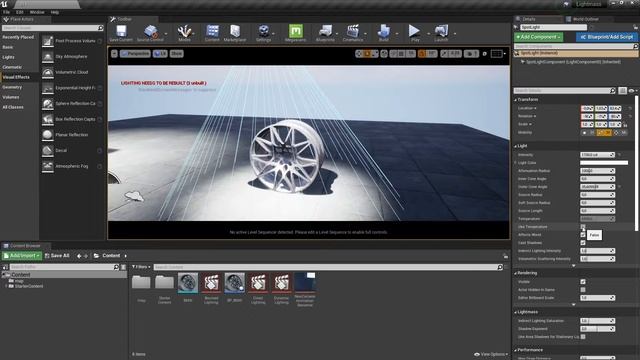Viewport: 640px width, 360px height.
Task: Select the Baked Lighting level asset thumbnail
Action: 211,283
